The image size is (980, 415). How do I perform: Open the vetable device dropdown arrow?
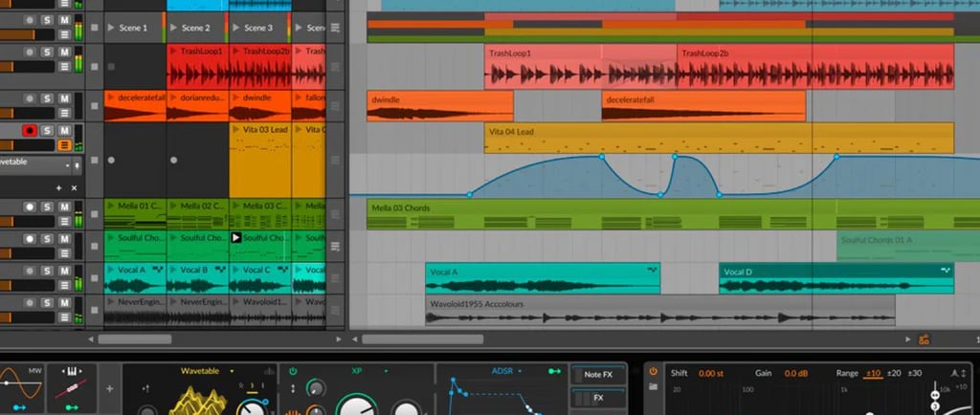click(x=67, y=166)
